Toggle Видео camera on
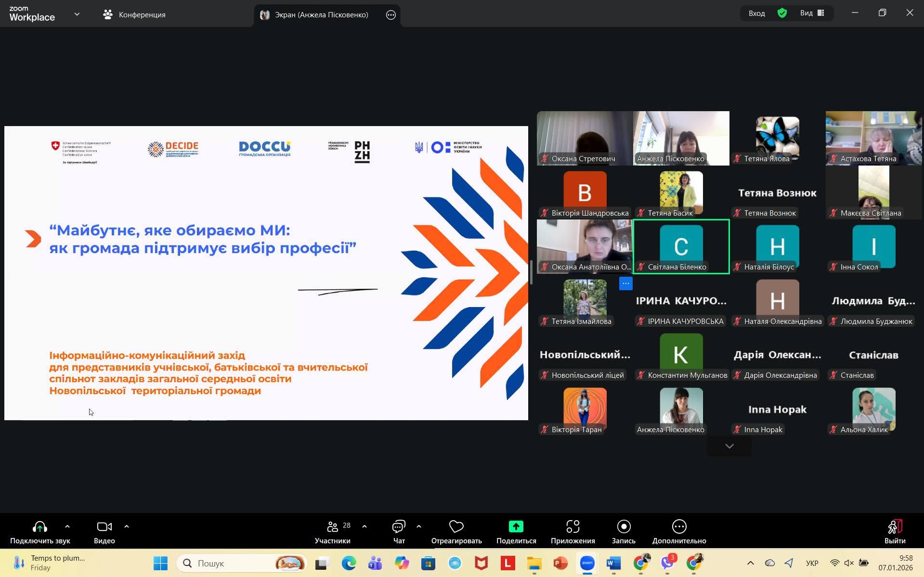Image resolution: width=924 pixels, height=577 pixels. coord(104,526)
